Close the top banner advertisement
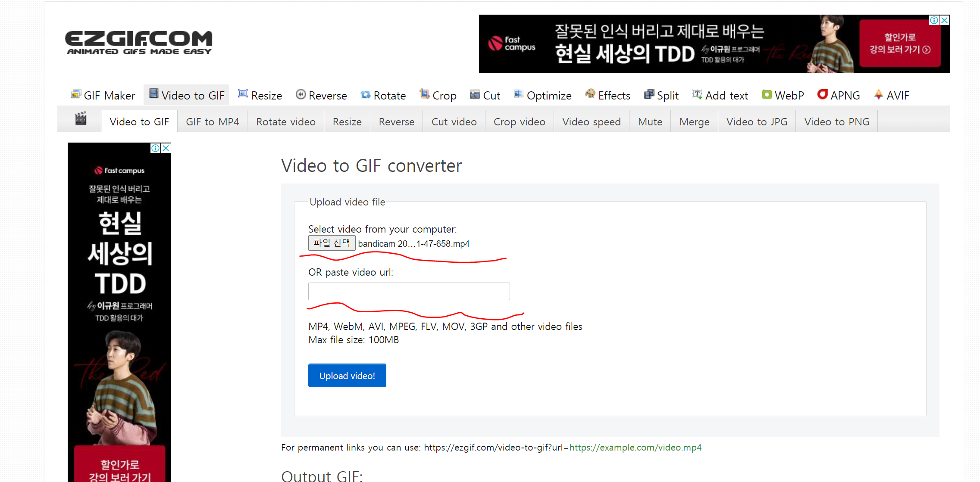Screen dimensions: 980x482 pos(944,20)
